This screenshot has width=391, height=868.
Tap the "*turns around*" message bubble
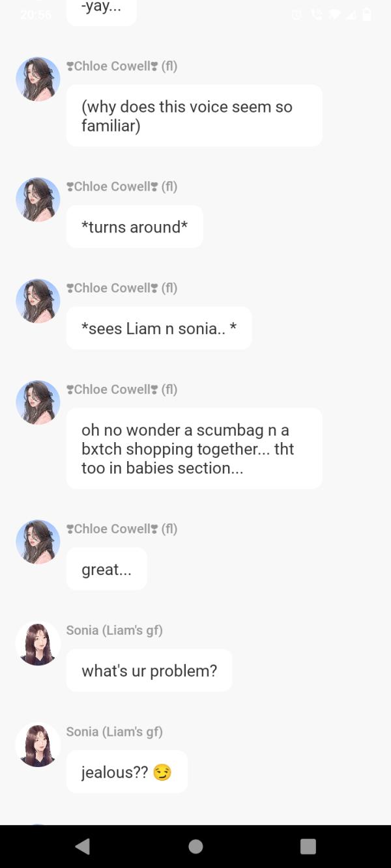coord(134,227)
